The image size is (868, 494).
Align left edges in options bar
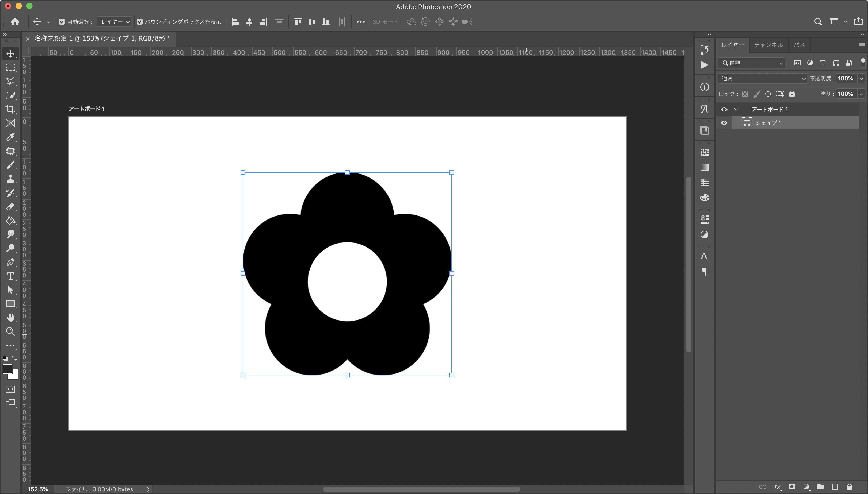tap(235, 22)
